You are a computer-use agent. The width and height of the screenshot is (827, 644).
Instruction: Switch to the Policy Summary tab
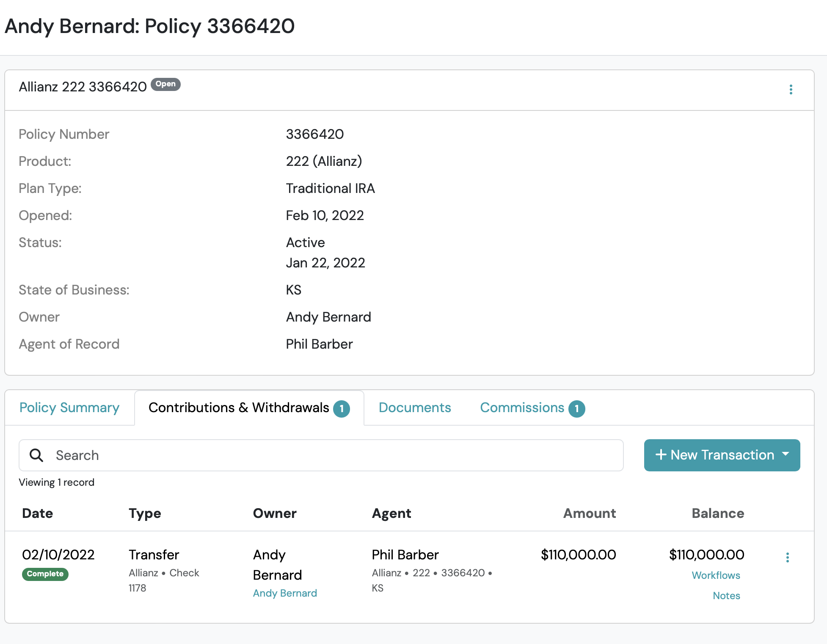(69, 407)
